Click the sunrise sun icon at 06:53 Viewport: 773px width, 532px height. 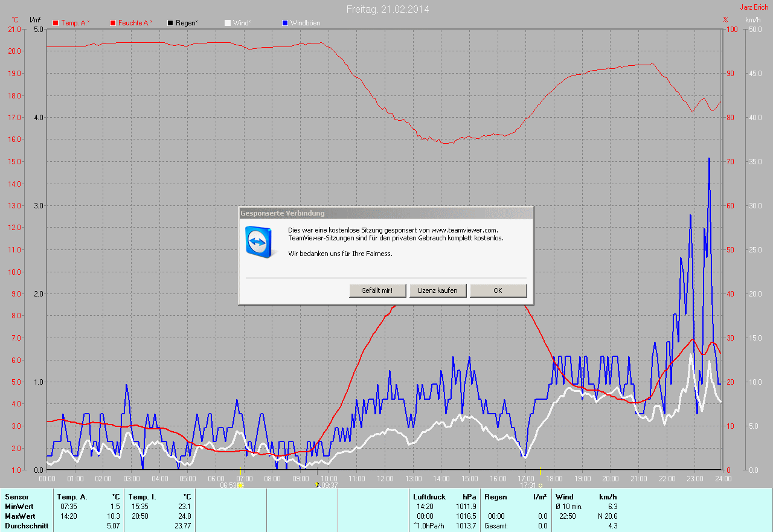tap(240, 485)
